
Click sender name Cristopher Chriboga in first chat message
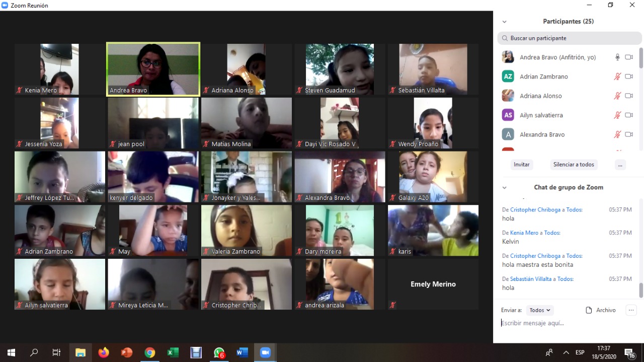coord(535,210)
